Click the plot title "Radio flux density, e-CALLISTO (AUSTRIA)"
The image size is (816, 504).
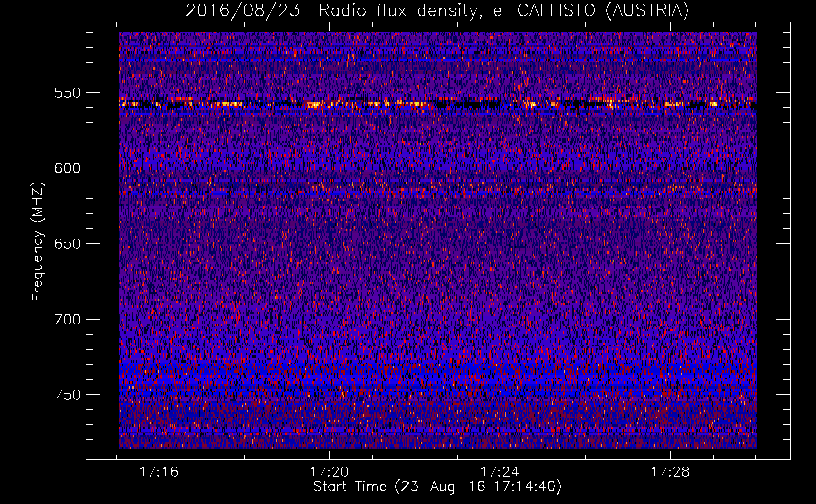point(503,10)
